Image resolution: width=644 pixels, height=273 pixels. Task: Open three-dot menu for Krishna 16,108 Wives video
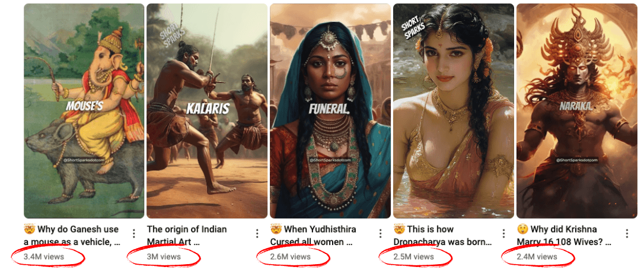click(x=627, y=233)
